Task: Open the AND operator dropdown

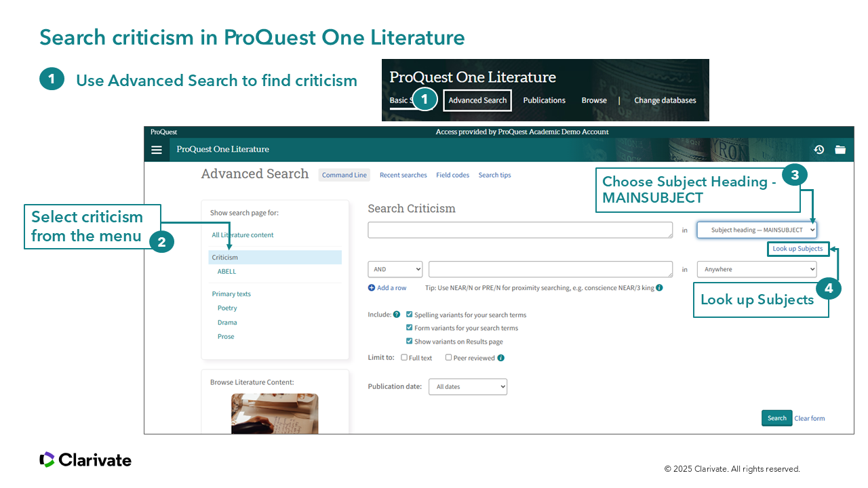Action: point(395,269)
